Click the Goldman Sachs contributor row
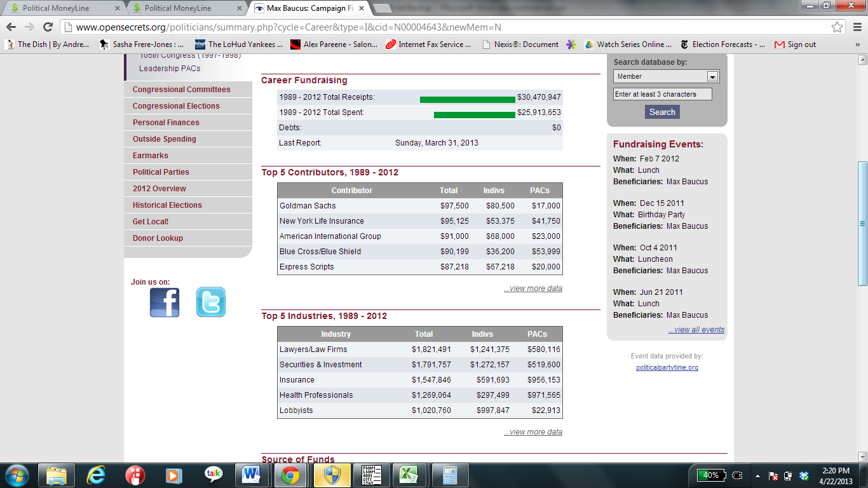Screen dimensions: 868x488 click(420, 206)
